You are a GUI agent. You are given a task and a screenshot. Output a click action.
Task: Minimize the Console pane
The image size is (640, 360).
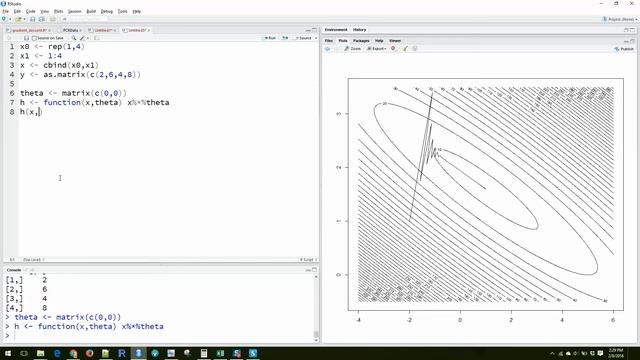pyautogui.click(x=308, y=270)
